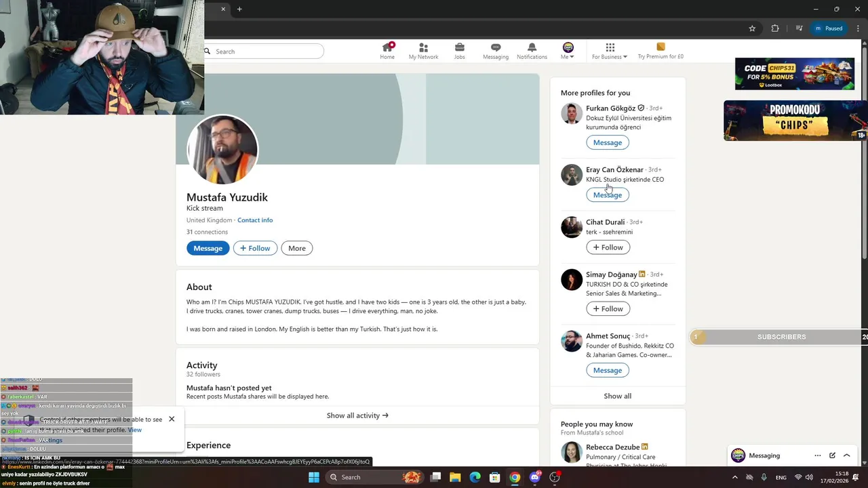Message Mustafa Yuzudik with blue button
This screenshot has height=488, width=868.
[208, 248]
